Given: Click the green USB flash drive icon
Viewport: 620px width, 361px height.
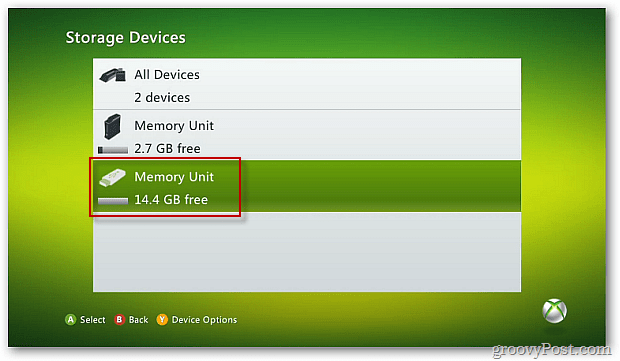Looking at the screenshot, I should point(112,178).
